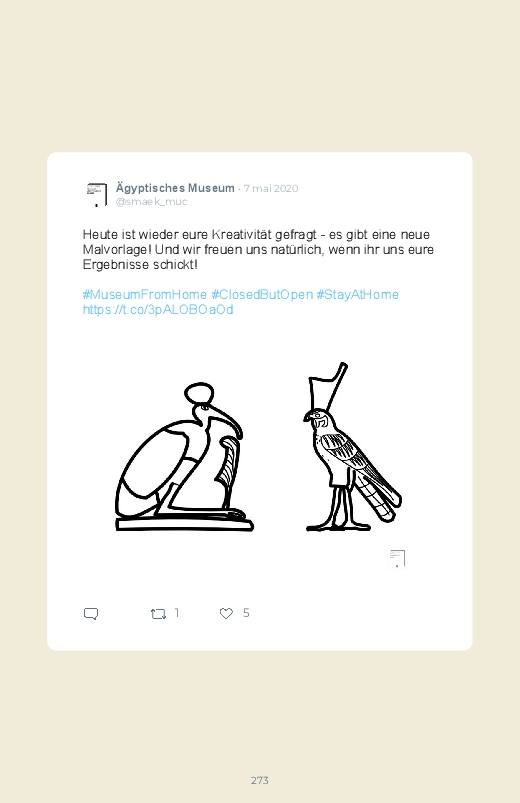The height and width of the screenshot is (803, 520).
Task: Click the reply speech bubble icon
Action: (91, 614)
